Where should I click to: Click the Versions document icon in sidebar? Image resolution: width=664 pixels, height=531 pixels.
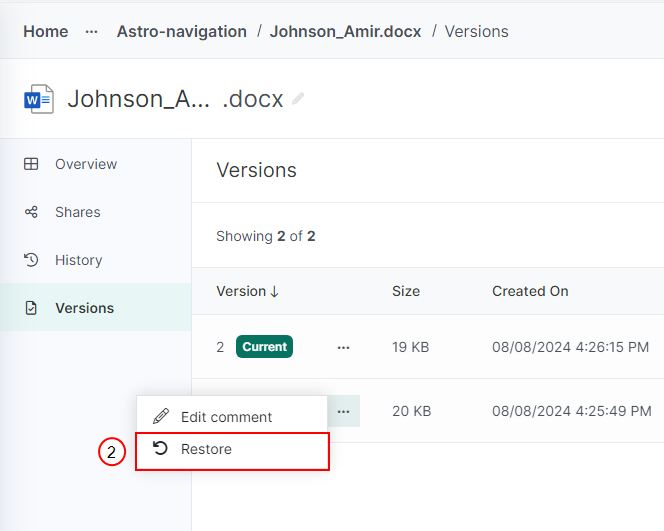(31, 308)
